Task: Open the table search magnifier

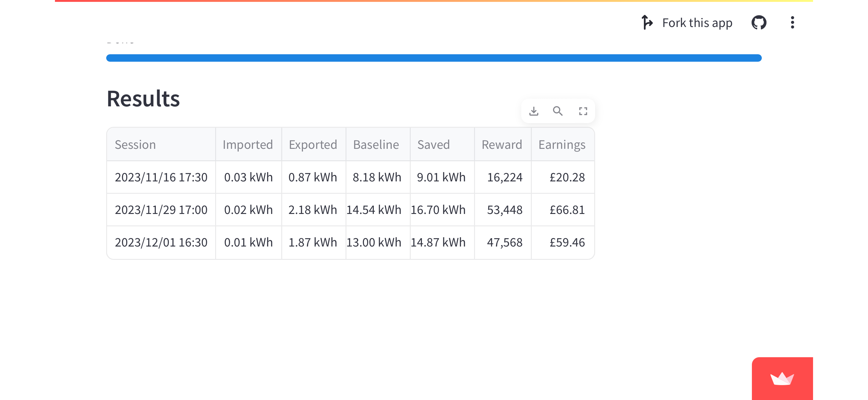Action: (558, 111)
